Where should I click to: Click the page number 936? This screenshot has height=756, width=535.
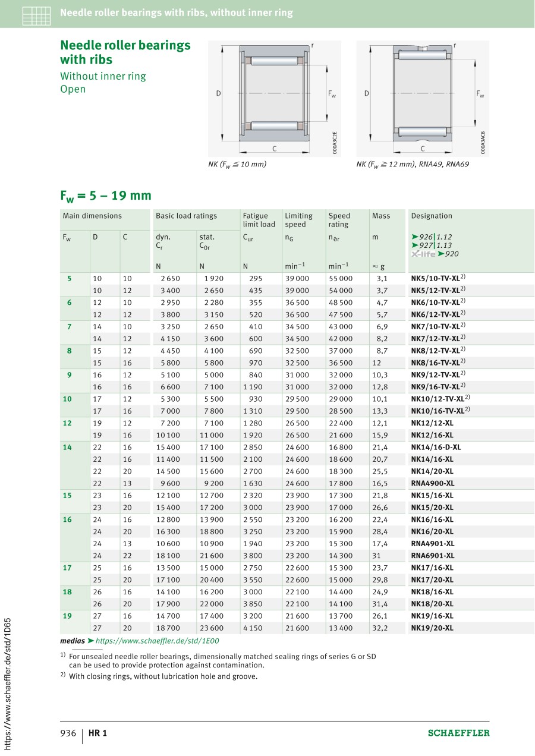(x=68, y=733)
